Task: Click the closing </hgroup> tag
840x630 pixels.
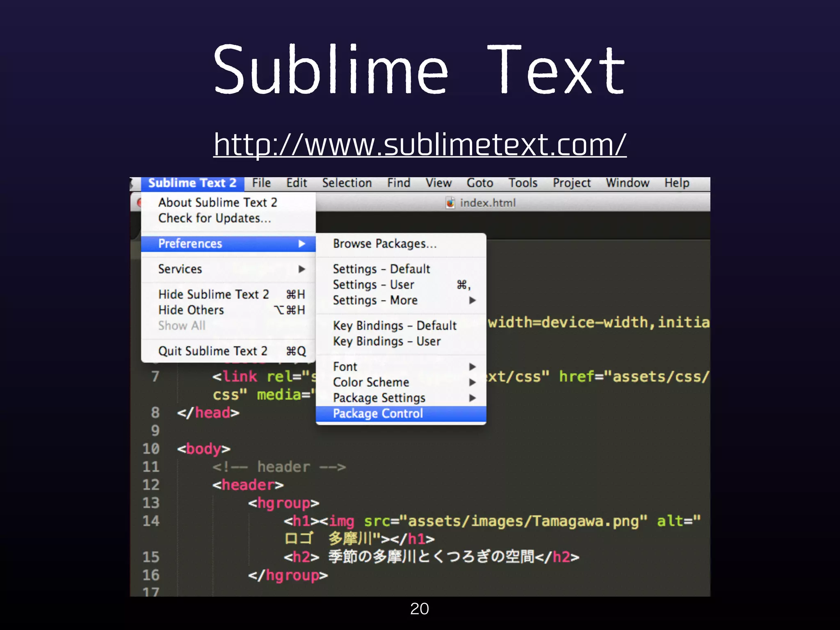Action: [x=288, y=575]
